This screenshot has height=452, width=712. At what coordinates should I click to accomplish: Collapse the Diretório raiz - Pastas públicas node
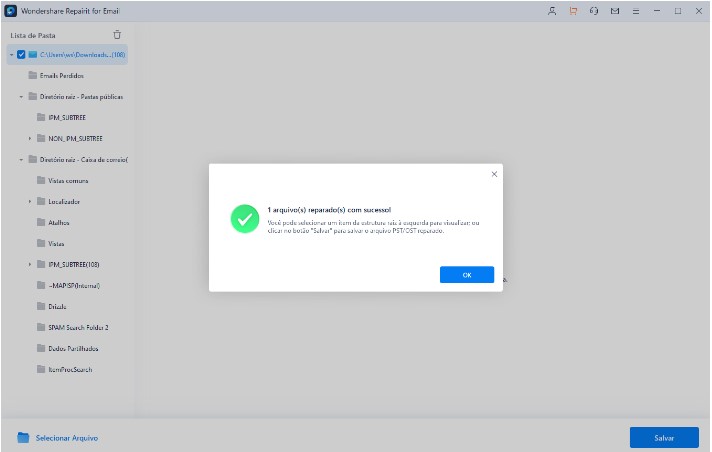tap(20, 96)
